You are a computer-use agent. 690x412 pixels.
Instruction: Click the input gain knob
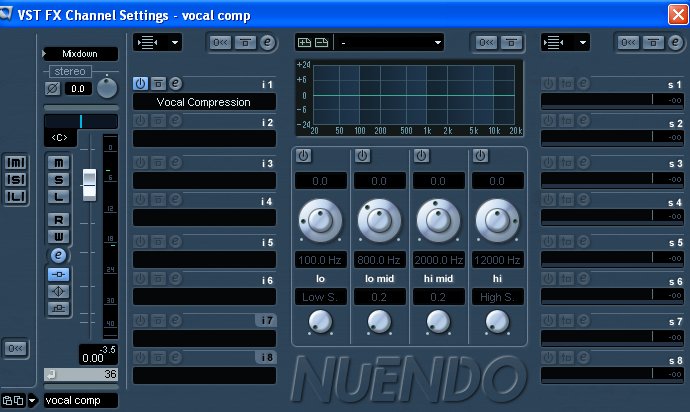tap(107, 87)
